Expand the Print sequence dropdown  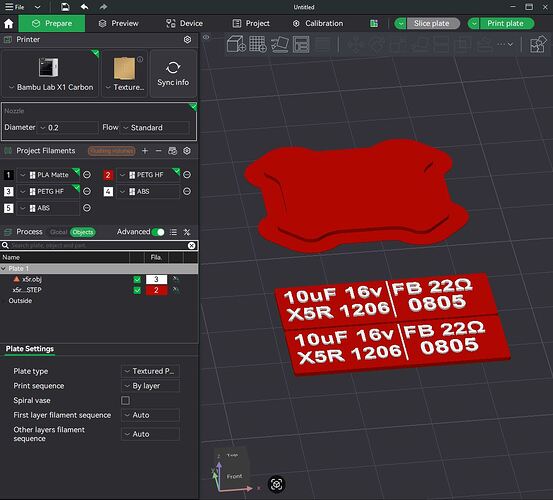point(151,386)
